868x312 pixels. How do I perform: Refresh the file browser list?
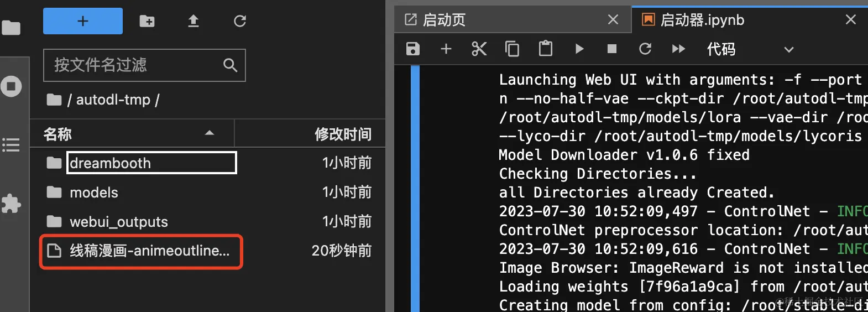[x=240, y=21]
